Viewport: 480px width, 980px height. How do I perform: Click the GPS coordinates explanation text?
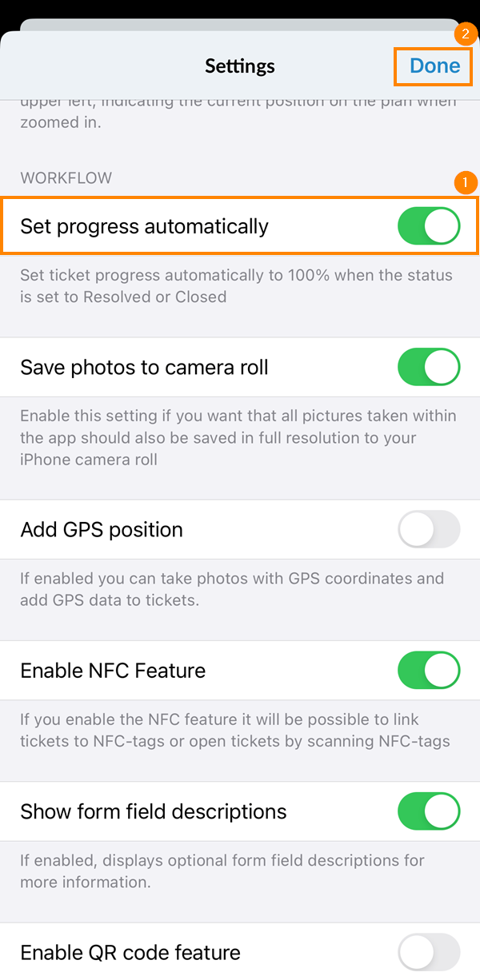(232, 589)
